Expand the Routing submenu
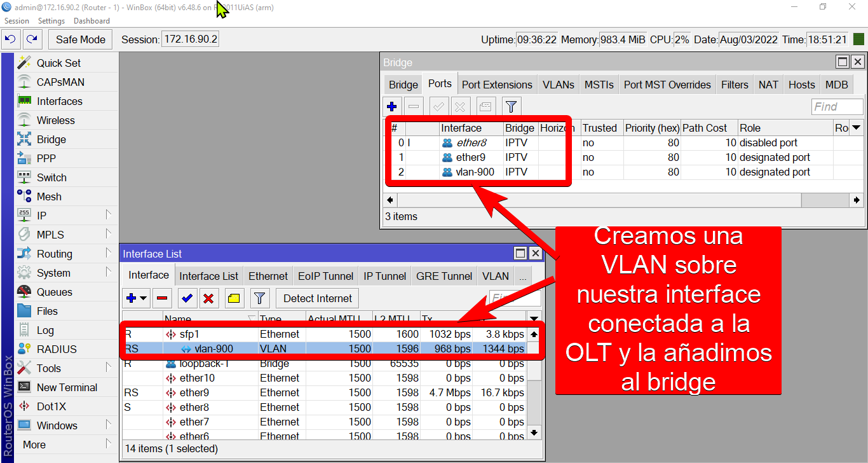This screenshot has height=463, width=868. click(109, 253)
